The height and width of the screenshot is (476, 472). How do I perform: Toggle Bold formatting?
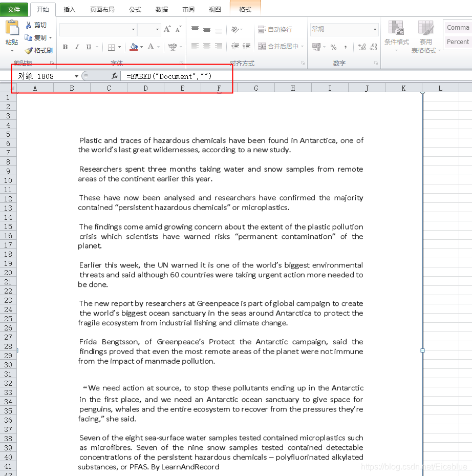click(x=65, y=47)
